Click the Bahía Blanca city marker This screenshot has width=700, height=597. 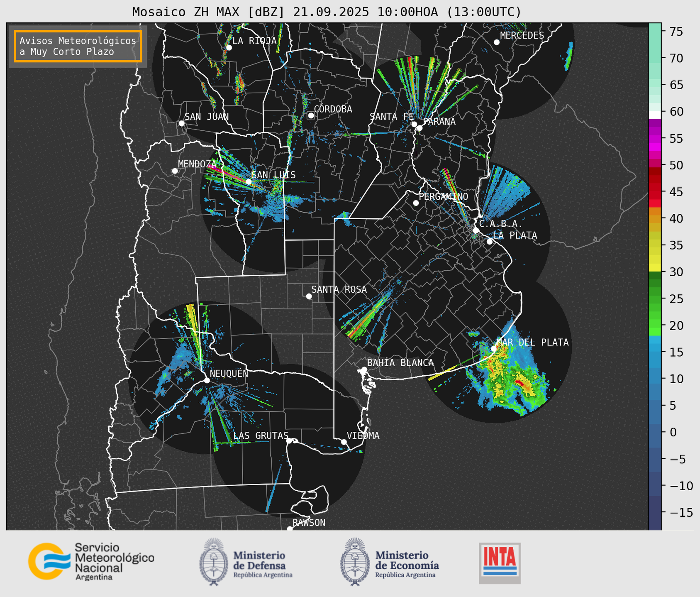coord(364,369)
